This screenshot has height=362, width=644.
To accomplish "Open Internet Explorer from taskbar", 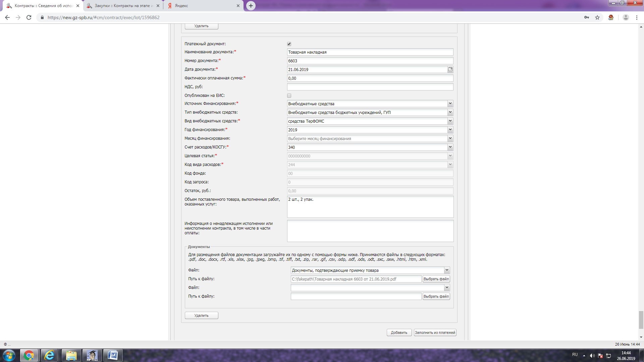I will pyautogui.click(x=50, y=355).
